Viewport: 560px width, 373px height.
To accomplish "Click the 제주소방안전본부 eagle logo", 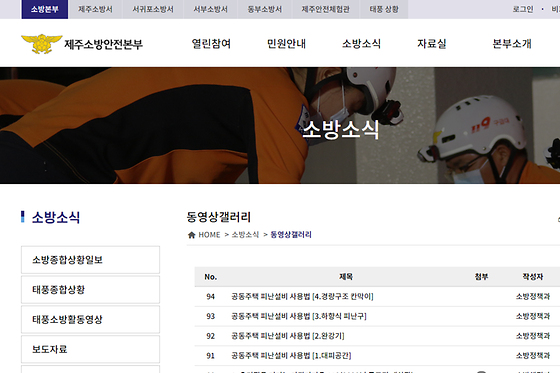I will click(x=41, y=44).
